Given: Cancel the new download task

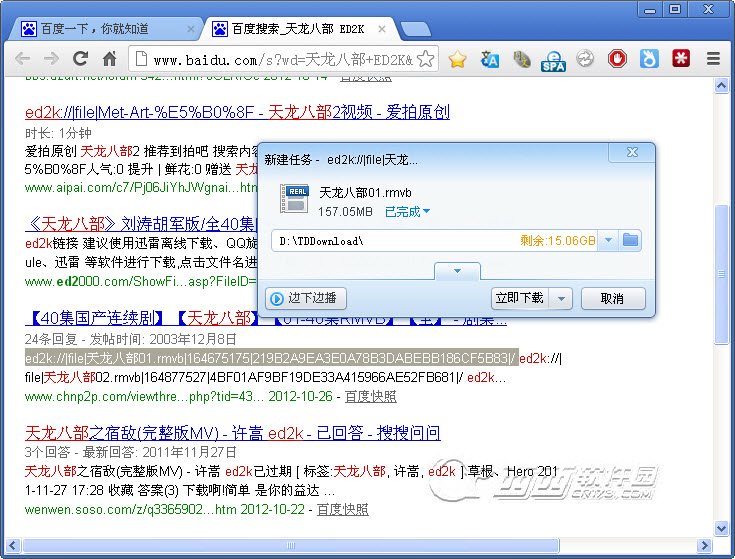Looking at the screenshot, I should (x=613, y=298).
